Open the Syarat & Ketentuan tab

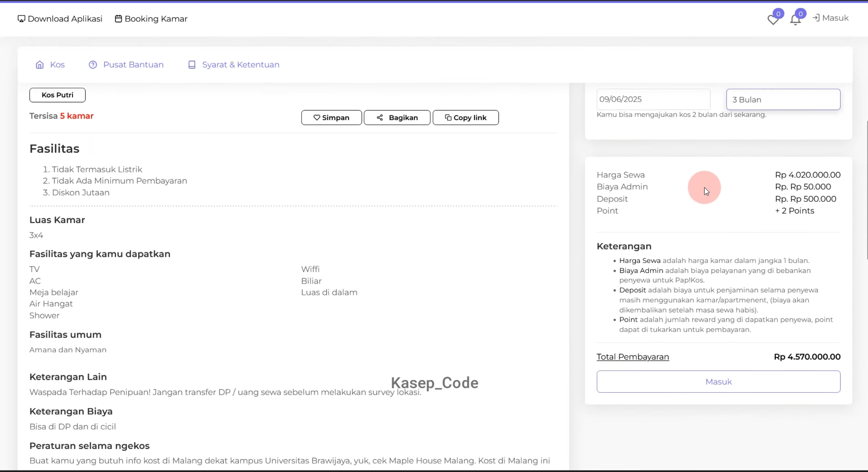coord(234,65)
